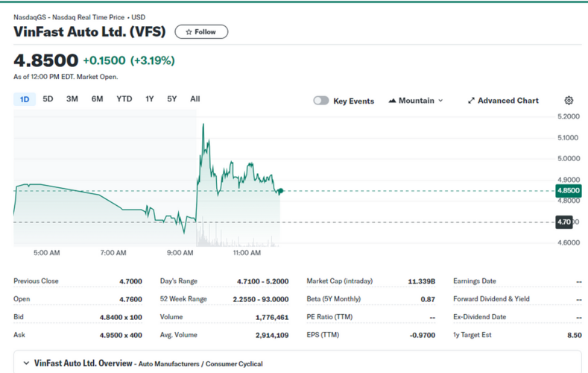588x373 pixels.
Task: Select the 1Y range tab
Action: [150, 99]
